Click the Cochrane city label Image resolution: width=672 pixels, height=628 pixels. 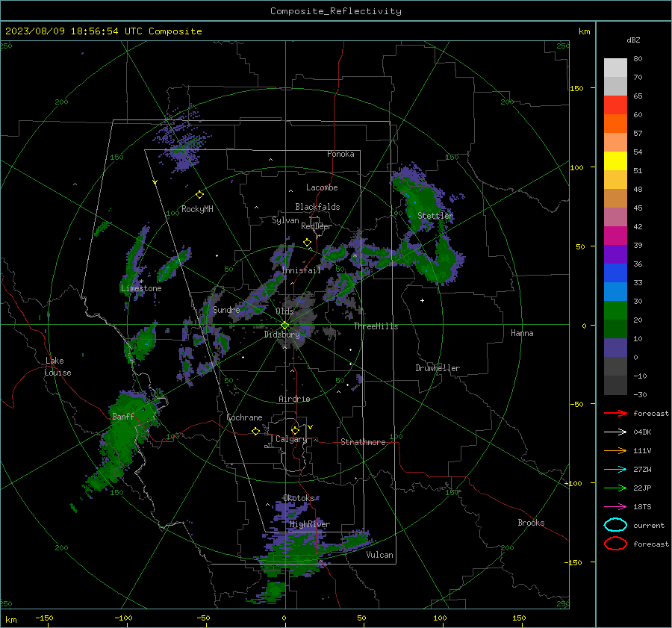[244, 417]
